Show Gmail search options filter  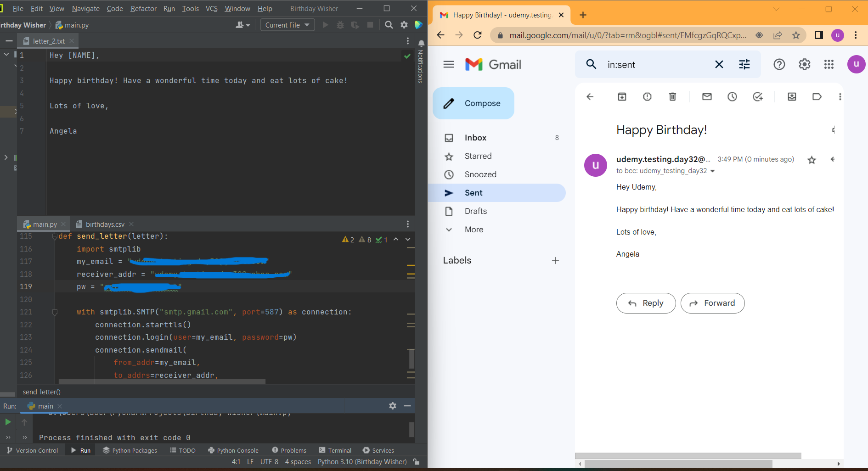(744, 64)
